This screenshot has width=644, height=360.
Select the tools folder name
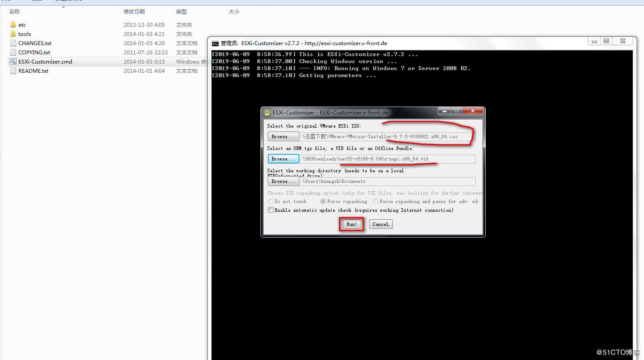click(25, 34)
